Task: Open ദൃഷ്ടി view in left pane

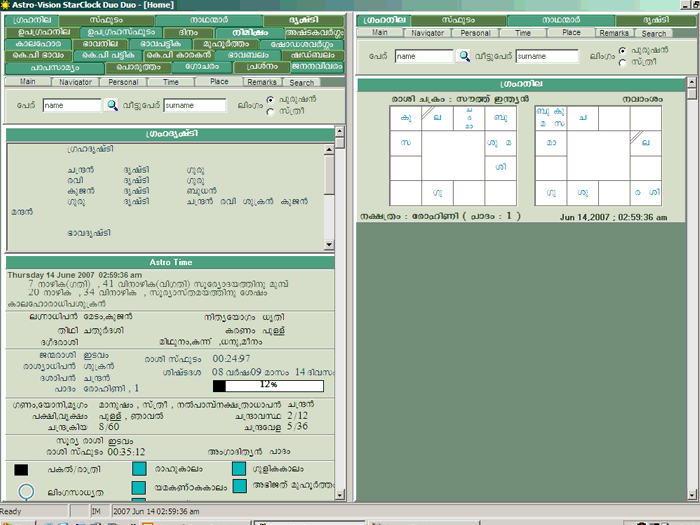Action: 304,21
